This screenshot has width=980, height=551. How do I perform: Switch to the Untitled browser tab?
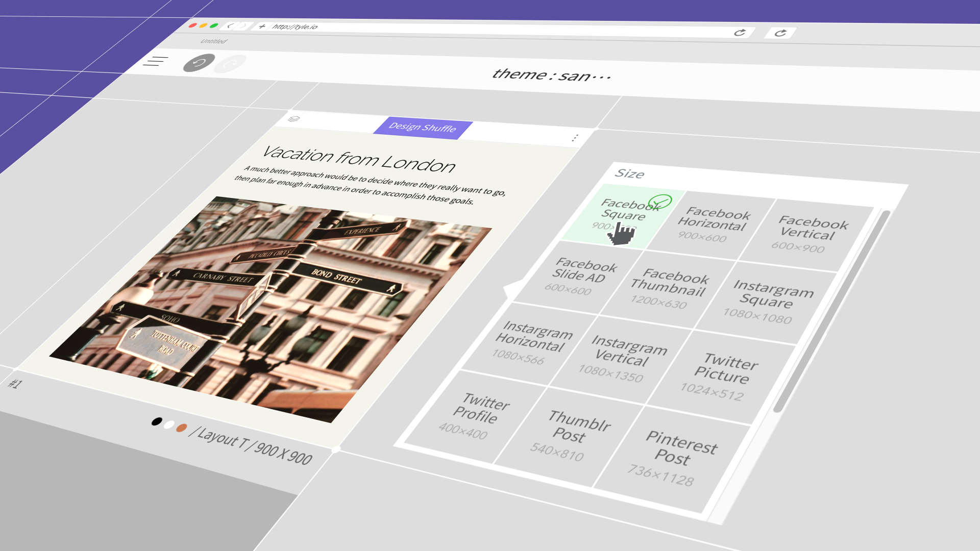(213, 41)
